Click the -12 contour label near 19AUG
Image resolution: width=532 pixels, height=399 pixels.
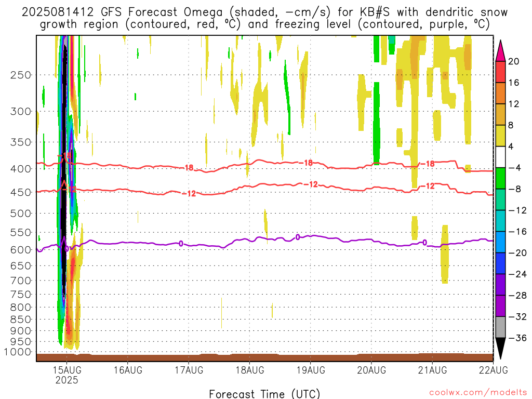311,184
